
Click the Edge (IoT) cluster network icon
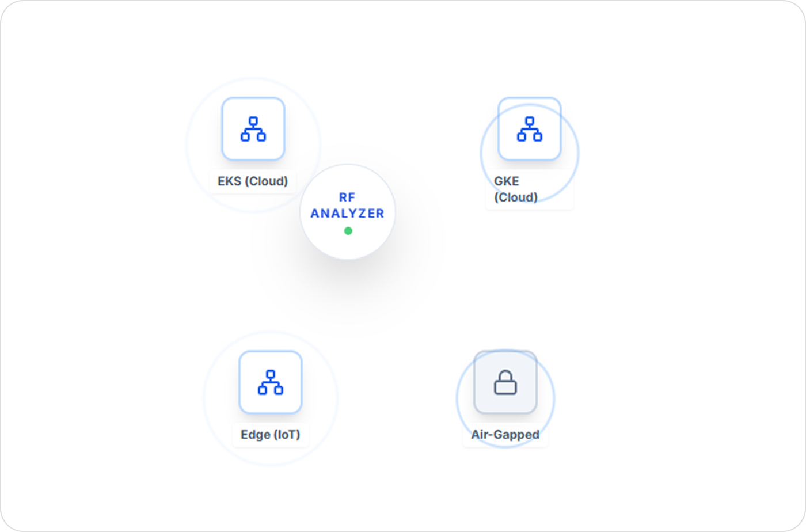click(271, 382)
